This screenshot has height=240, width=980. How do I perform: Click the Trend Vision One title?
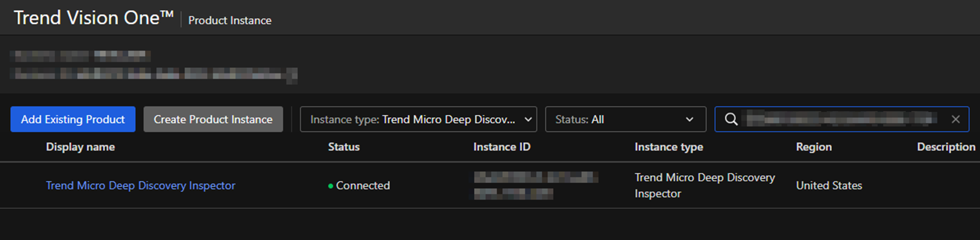click(x=93, y=18)
